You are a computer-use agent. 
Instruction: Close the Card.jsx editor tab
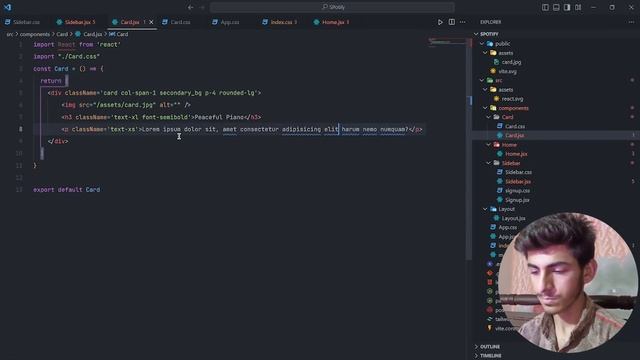point(151,22)
